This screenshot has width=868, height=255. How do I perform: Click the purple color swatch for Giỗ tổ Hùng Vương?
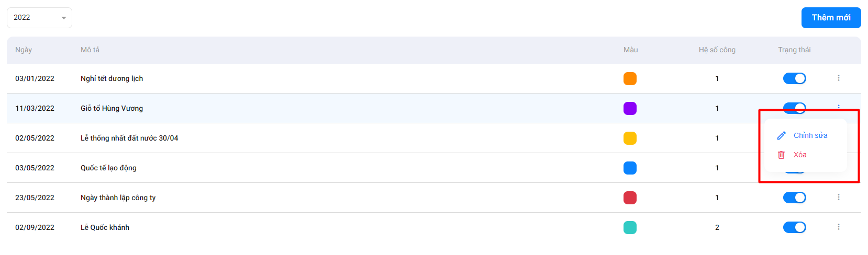pos(630,108)
